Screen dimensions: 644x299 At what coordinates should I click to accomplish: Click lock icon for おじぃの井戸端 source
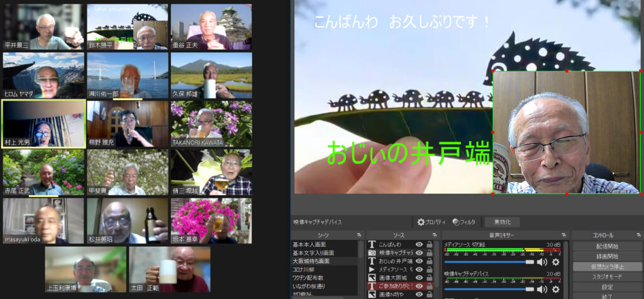pos(430,261)
